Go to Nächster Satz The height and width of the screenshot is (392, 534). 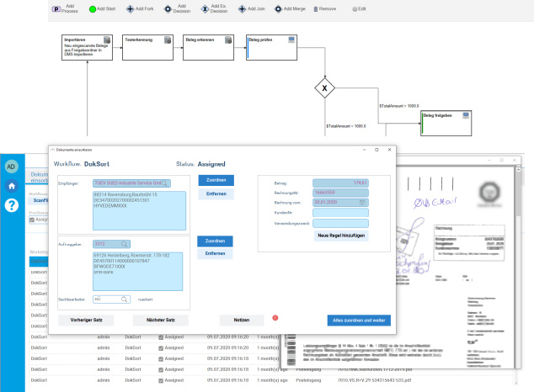coord(160,320)
